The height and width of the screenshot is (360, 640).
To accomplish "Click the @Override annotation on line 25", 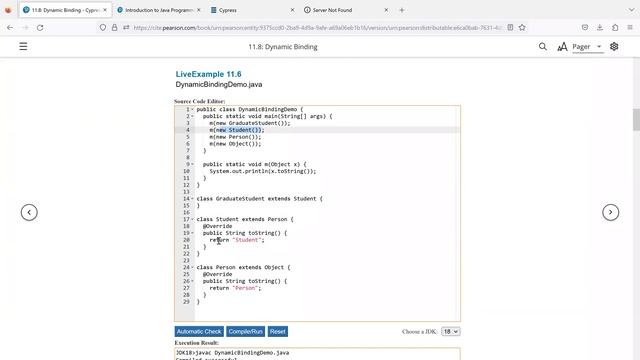I will pyautogui.click(x=218, y=274).
